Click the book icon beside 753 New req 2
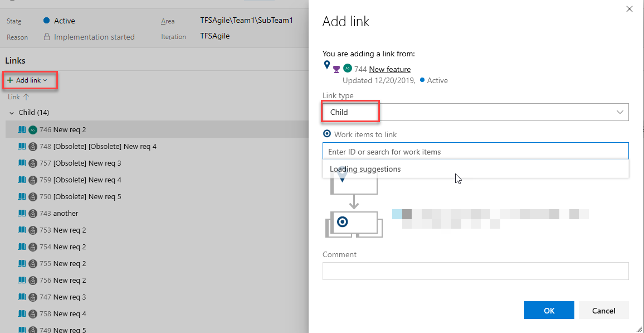The height and width of the screenshot is (333, 644). click(22, 230)
